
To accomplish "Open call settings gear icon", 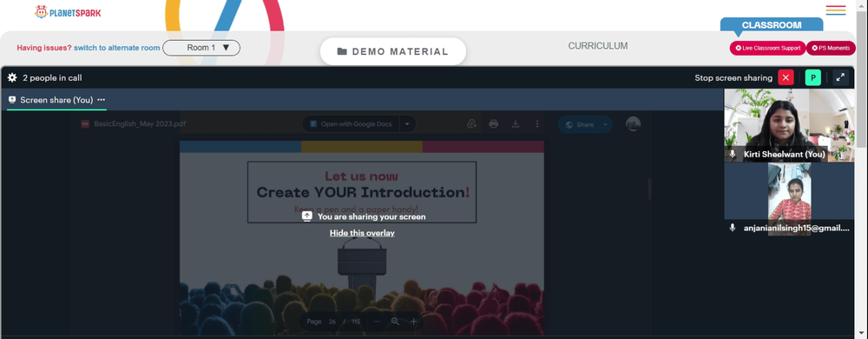I will pyautogui.click(x=12, y=78).
